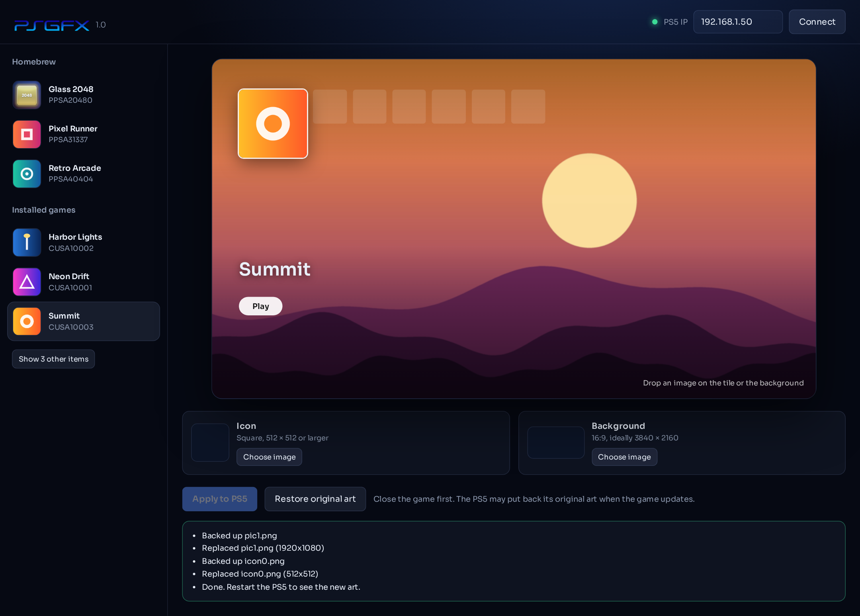Click the Glass 2048 game icon
The width and height of the screenshot is (860, 616).
27,95
